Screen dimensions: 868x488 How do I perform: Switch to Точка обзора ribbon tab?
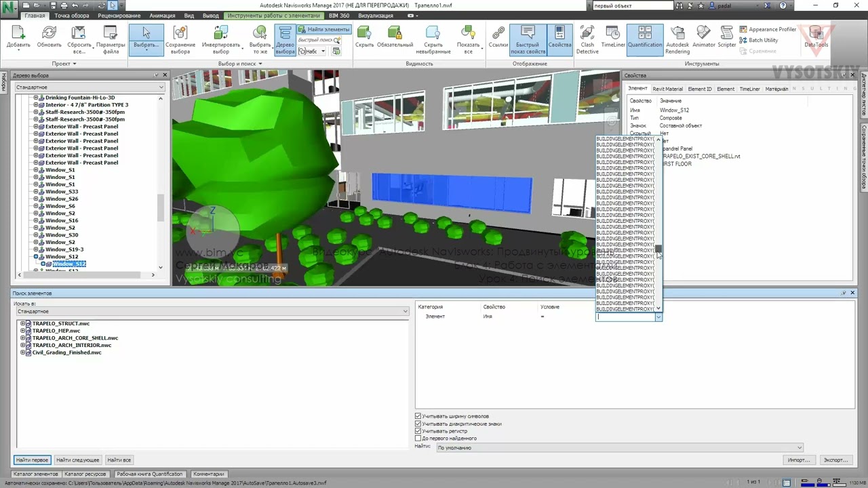point(71,16)
